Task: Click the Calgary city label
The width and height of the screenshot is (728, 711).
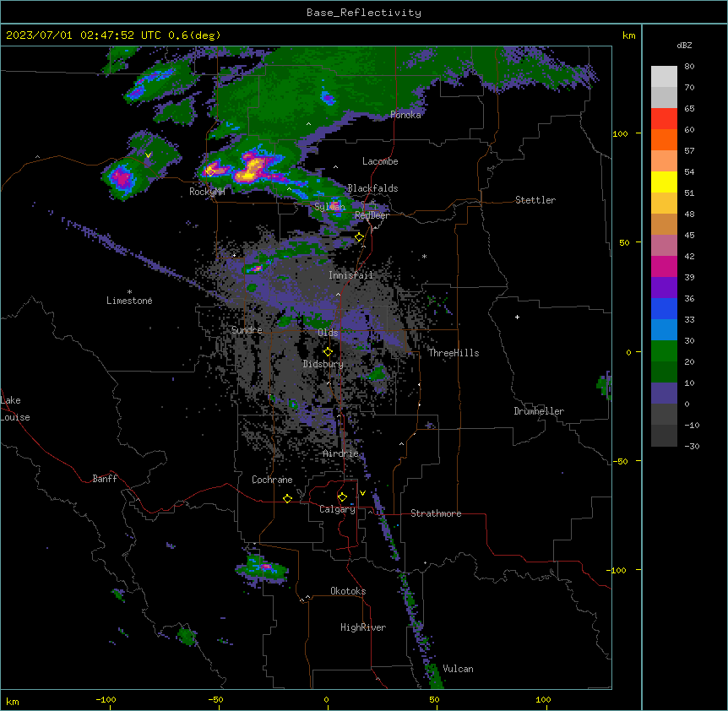Action: pyautogui.click(x=337, y=509)
